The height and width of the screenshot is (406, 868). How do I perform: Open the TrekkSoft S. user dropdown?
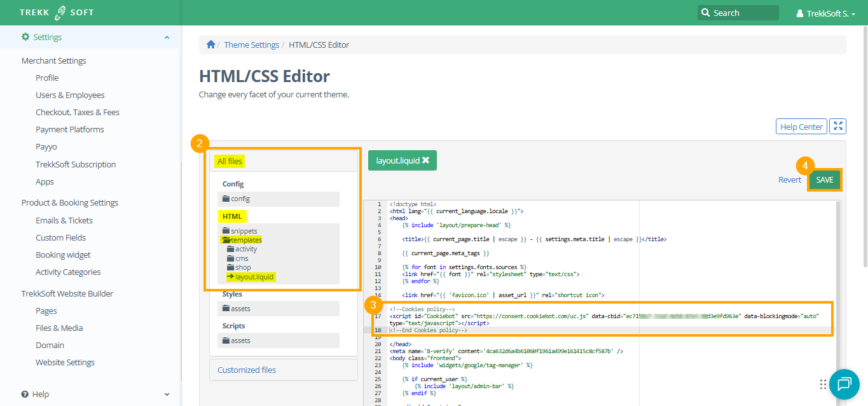[x=825, y=13]
